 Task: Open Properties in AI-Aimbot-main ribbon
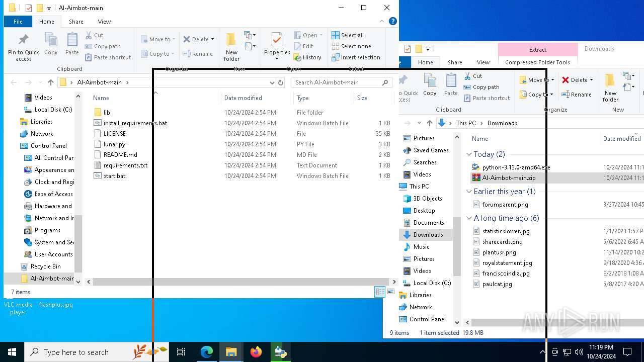click(x=277, y=46)
